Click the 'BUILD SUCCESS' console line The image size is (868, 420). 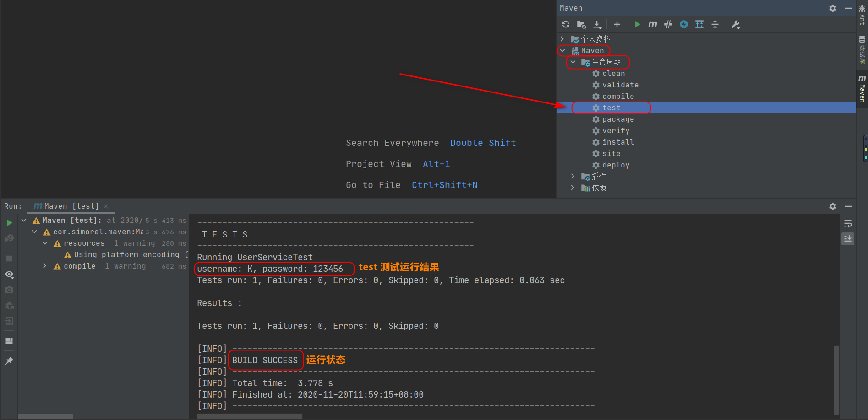265,360
